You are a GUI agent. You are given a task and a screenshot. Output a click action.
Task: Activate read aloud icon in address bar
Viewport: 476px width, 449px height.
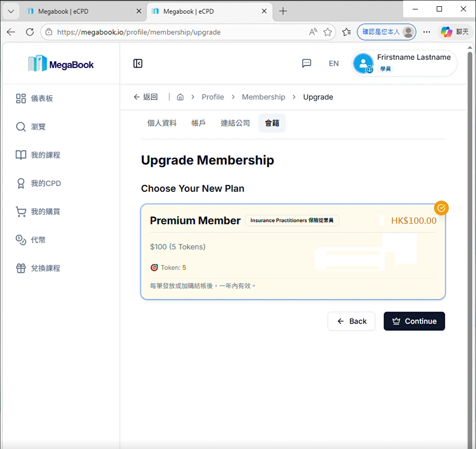click(x=313, y=32)
